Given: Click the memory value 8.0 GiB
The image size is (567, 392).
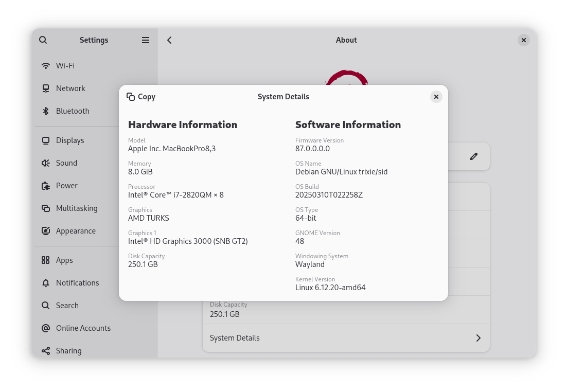Looking at the screenshot, I should (x=140, y=172).
